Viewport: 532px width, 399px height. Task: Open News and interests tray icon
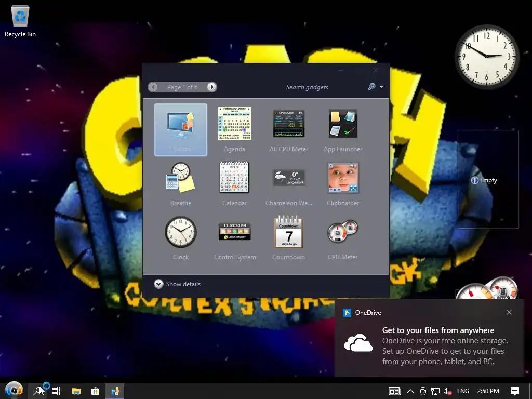pos(395,391)
